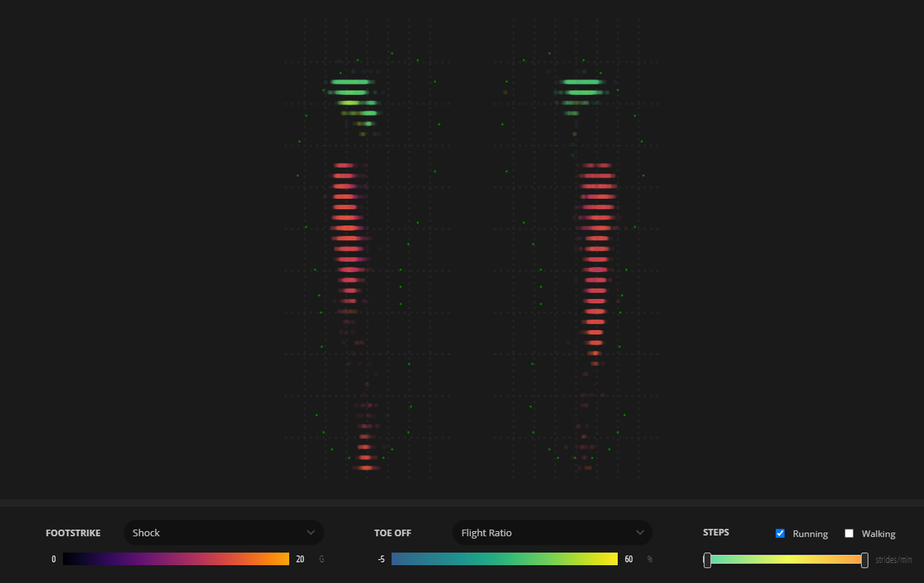Click the middle of the Steps range track
Image resolution: width=924 pixels, height=583 pixels.
click(786, 559)
